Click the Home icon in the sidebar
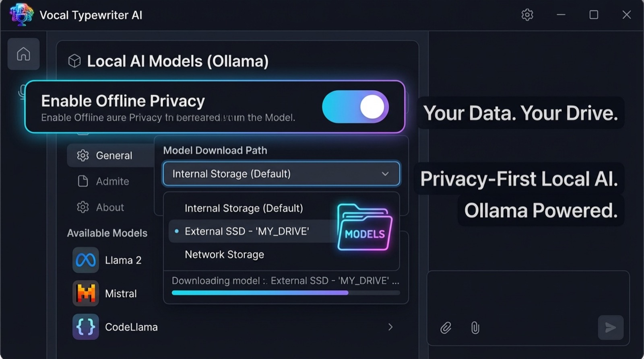644x359 pixels. pos(23,54)
